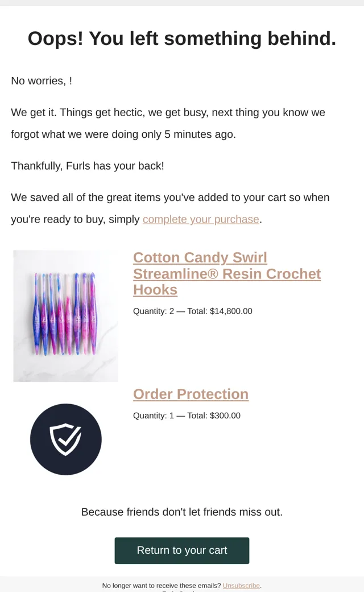This screenshot has width=364, height=592.
Task: Unsubscribe from these emails
Action: pyautogui.click(x=241, y=586)
